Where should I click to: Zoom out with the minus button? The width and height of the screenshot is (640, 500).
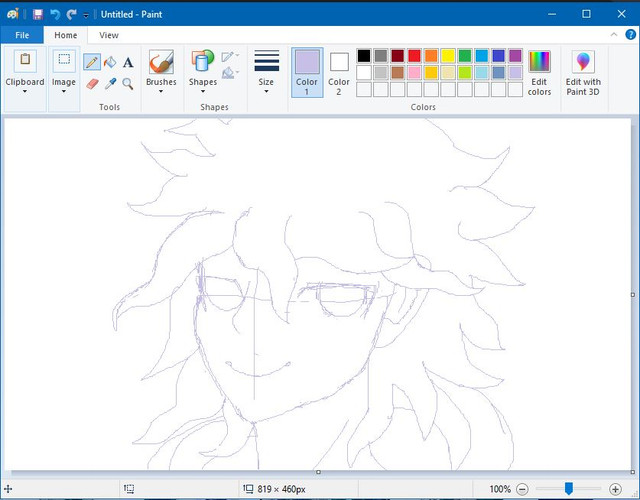[x=522, y=489]
